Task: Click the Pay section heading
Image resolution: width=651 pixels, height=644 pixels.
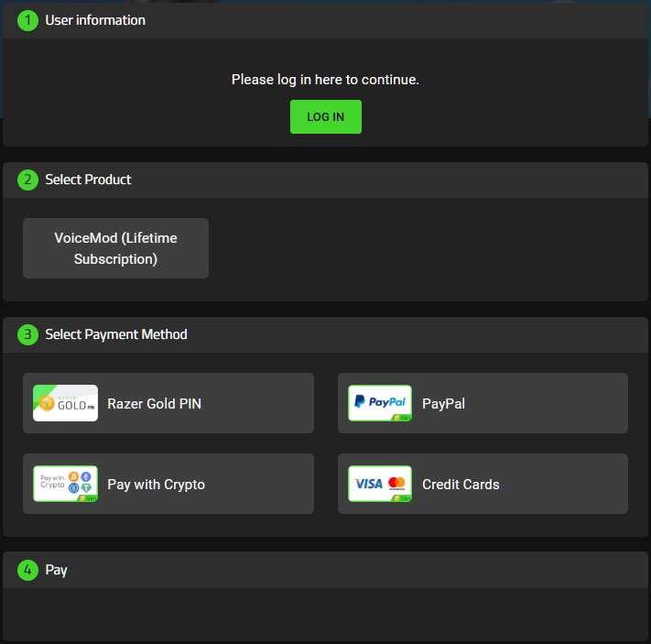Action: point(56,570)
